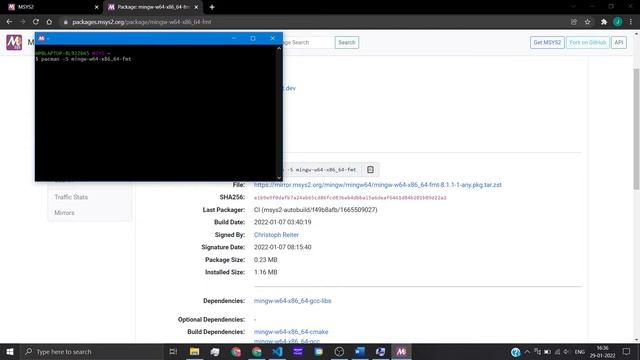Viewport: 640px width, 360px height.
Task: Click the Package Size value 0.23 MB
Action: 265,260
